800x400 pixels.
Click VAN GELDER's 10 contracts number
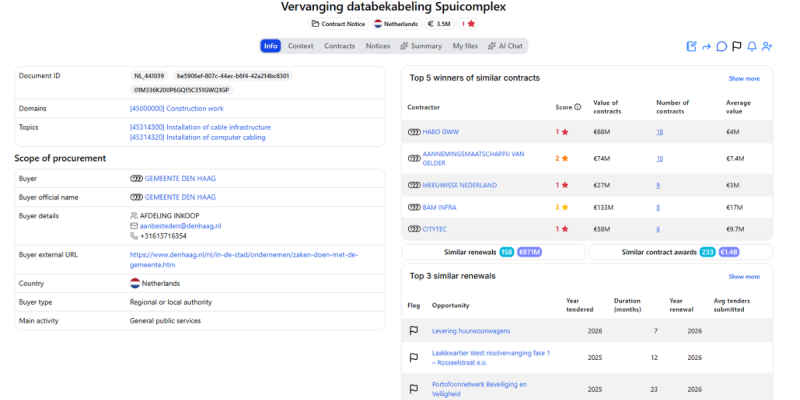click(660, 159)
